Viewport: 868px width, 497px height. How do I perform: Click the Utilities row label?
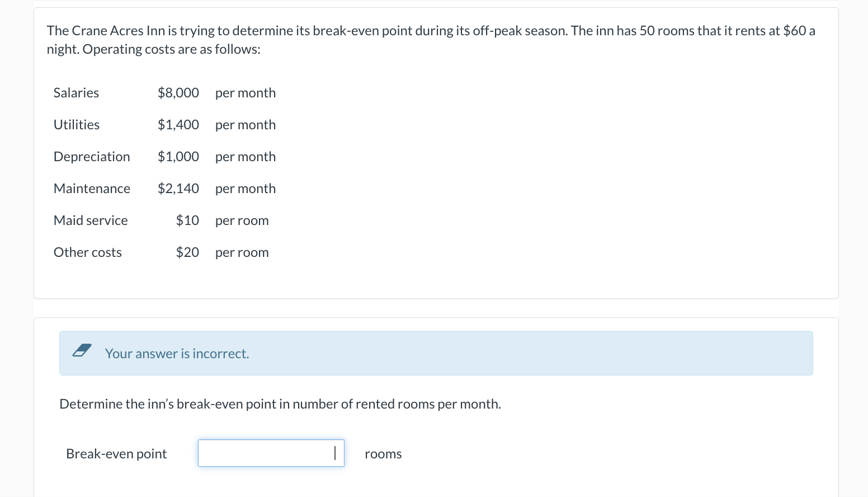pos(77,125)
